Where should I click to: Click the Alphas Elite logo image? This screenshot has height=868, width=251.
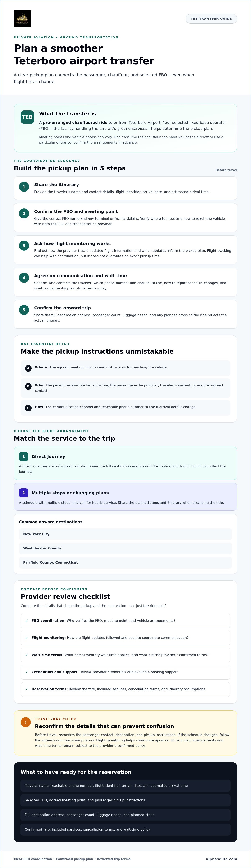22,19
